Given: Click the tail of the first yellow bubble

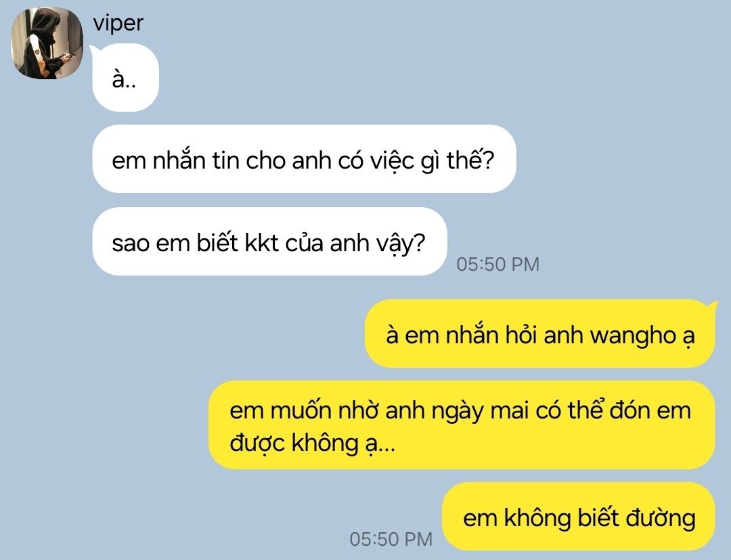Looking at the screenshot, I should tap(712, 306).
